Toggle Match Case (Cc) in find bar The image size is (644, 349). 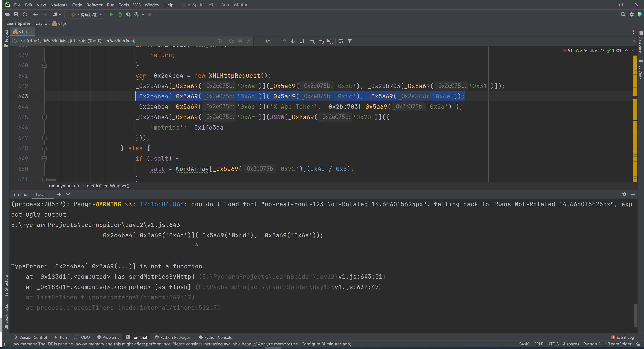coord(231,41)
